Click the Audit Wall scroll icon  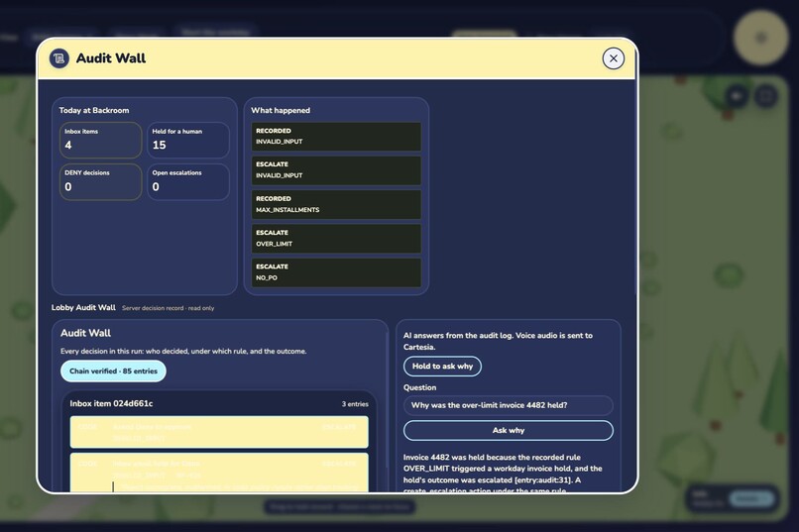[59, 58]
